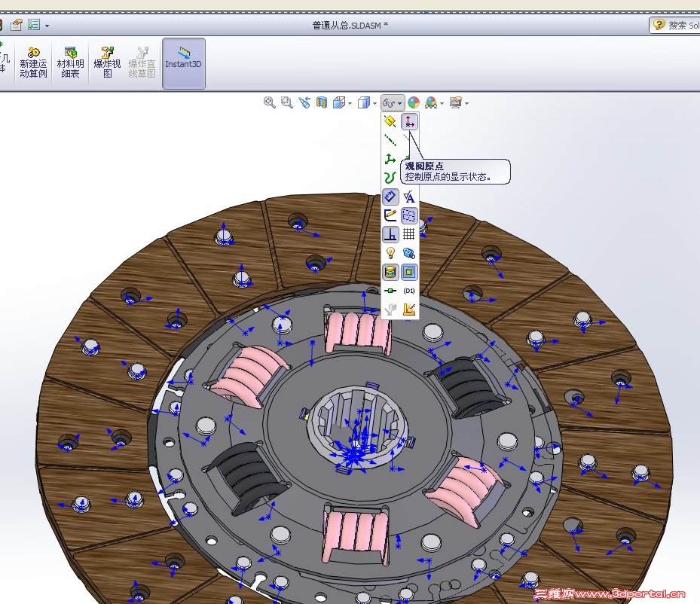700x604 pixels.
Task: Toggle View Axes dashed green line icon
Action: [390, 140]
